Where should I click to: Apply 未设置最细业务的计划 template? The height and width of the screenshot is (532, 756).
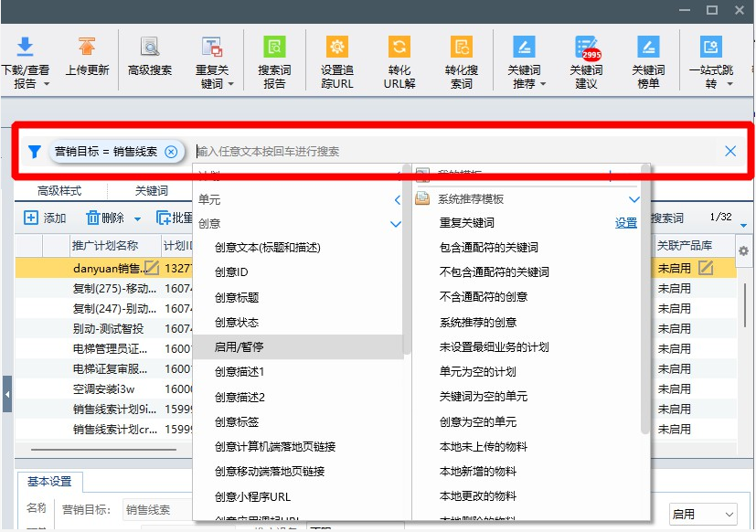click(x=495, y=346)
